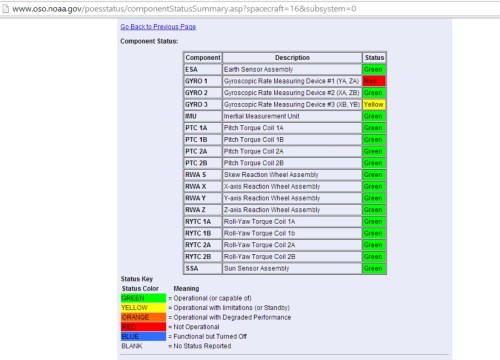Click the YELLOW swatch in Status Key
Screen dimensions: 500x360
coord(143,308)
